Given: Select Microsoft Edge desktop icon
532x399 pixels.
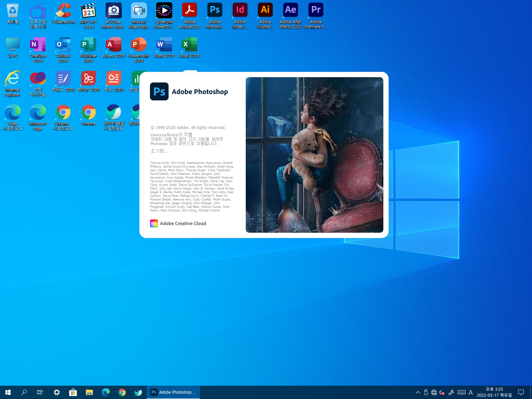Looking at the screenshot, I should 38,118.
